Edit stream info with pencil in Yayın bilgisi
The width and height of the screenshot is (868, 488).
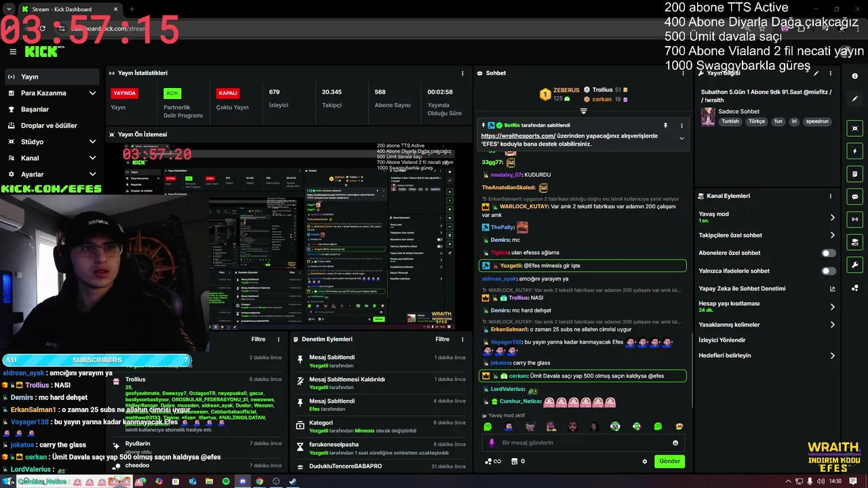[816, 73]
